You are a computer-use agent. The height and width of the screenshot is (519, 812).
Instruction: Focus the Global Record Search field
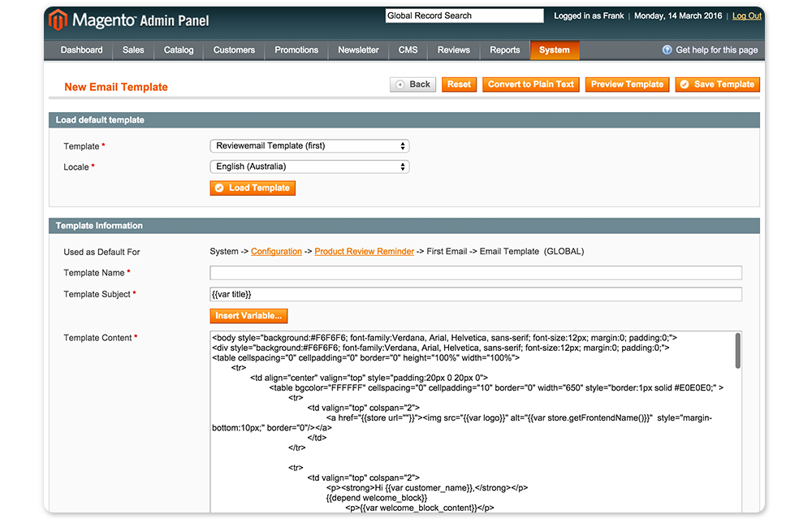click(x=464, y=16)
